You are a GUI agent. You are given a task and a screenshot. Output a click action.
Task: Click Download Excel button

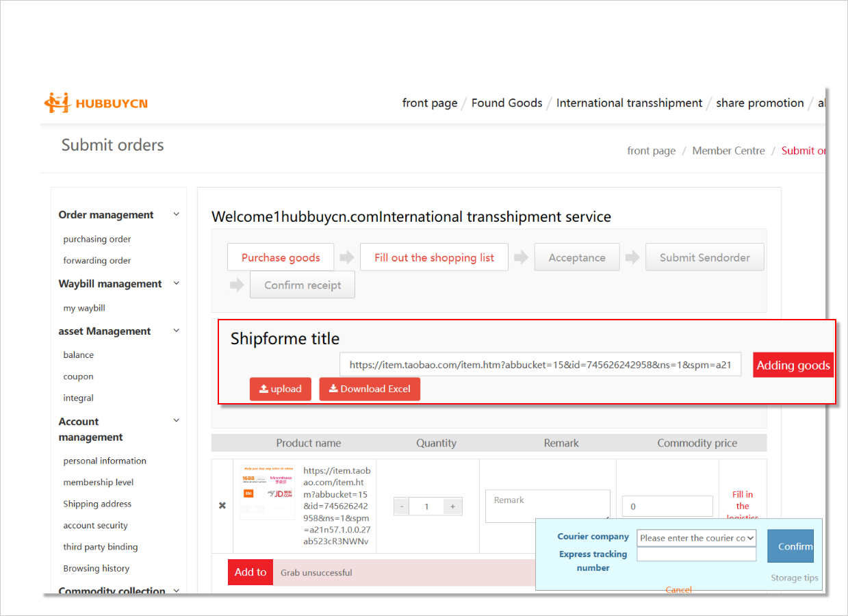(370, 389)
